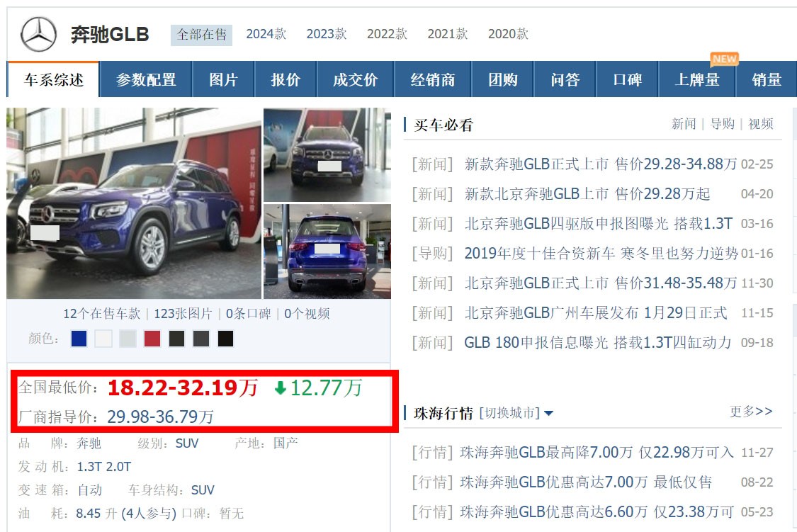Open the 12个在售车款 link
The image size is (797, 532).
point(101,314)
